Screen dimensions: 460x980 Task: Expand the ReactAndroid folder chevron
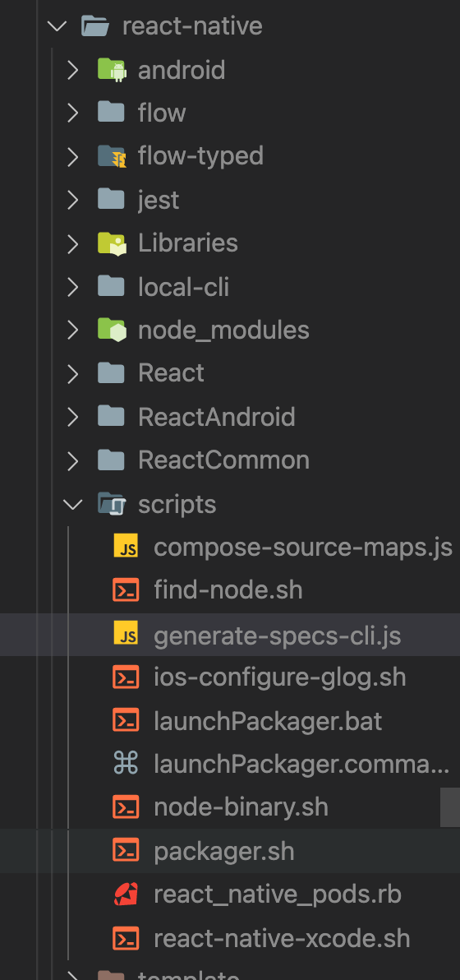point(73,417)
